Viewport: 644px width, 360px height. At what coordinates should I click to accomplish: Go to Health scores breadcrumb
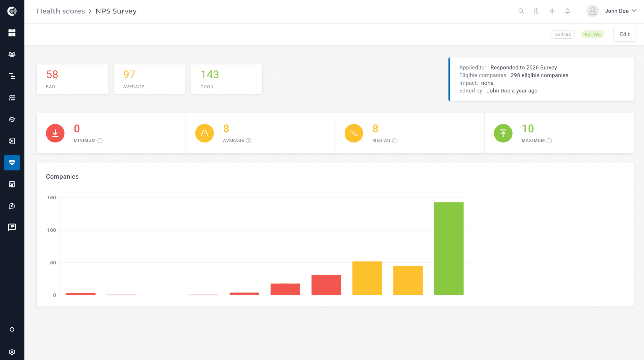coord(61,11)
